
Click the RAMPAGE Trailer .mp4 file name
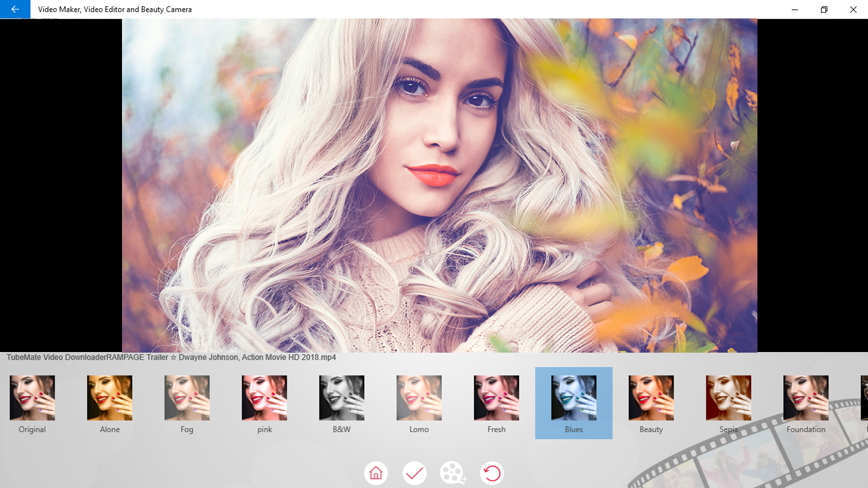[x=172, y=358]
